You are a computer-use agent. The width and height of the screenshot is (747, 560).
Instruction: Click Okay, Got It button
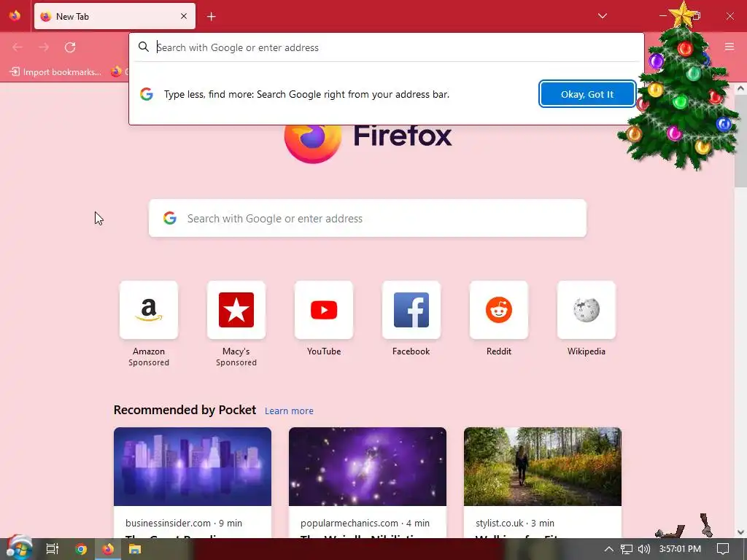coord(587,94)
